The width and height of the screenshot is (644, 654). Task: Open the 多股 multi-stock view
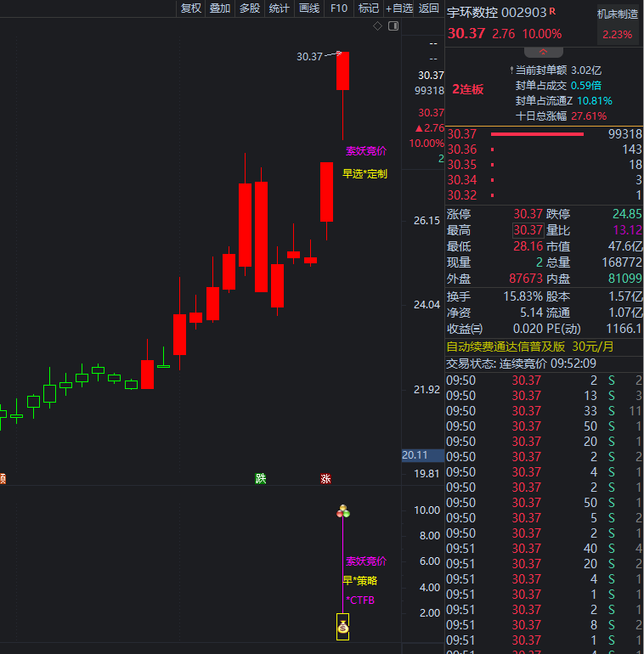pos(250,8)
